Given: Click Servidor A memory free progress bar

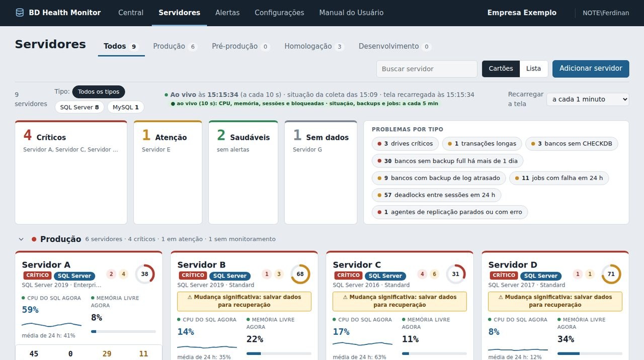Looking at the screenshot, I should pyautogui.click(x=123, y=331).
